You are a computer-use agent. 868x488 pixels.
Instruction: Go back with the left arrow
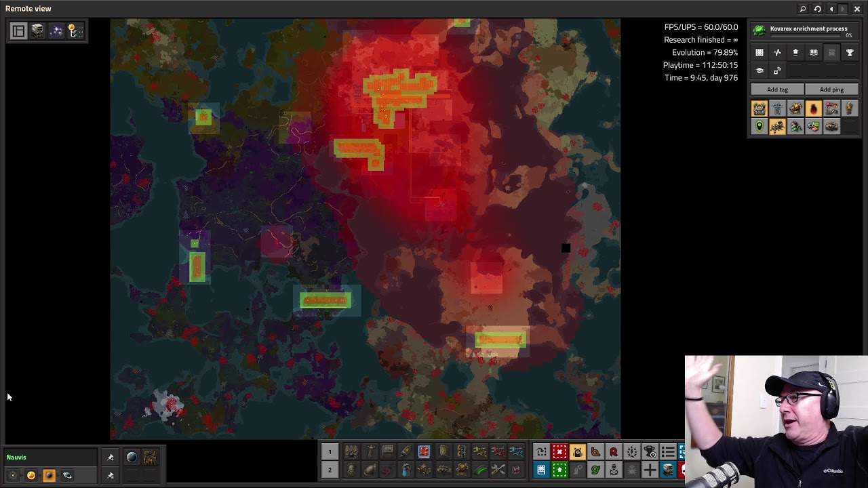coord(831,9)
